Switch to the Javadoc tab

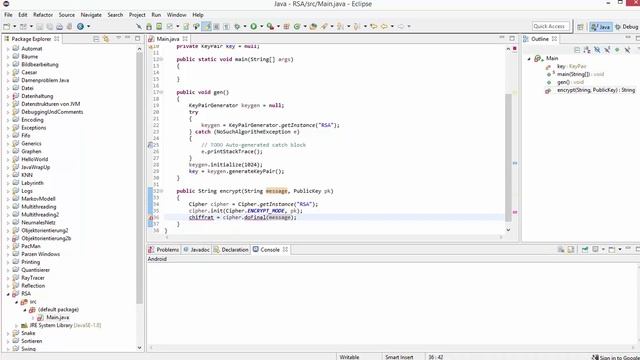click(x=196, y=249)
